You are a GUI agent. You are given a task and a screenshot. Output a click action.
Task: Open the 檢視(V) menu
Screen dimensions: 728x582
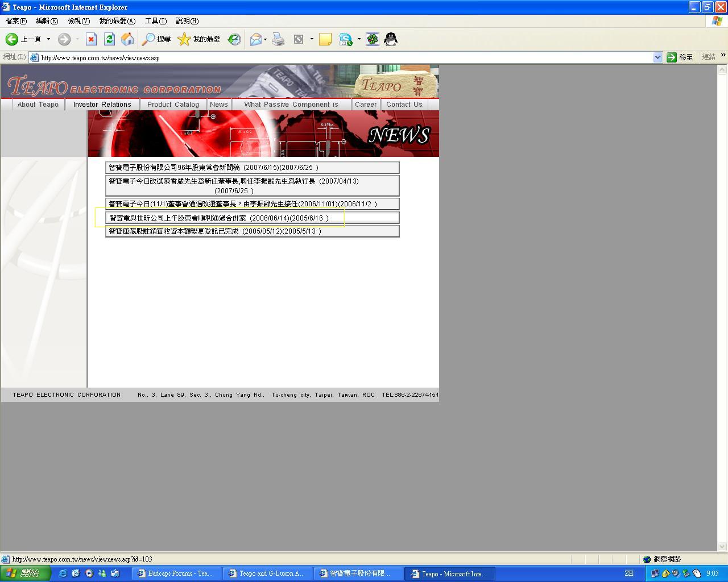click(x=78, y=21)
